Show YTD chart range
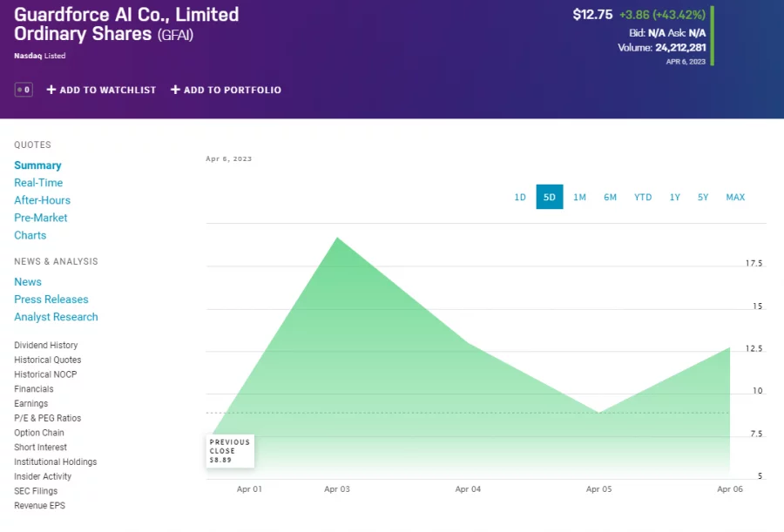784x532 pixels. [x=643, y=198]
